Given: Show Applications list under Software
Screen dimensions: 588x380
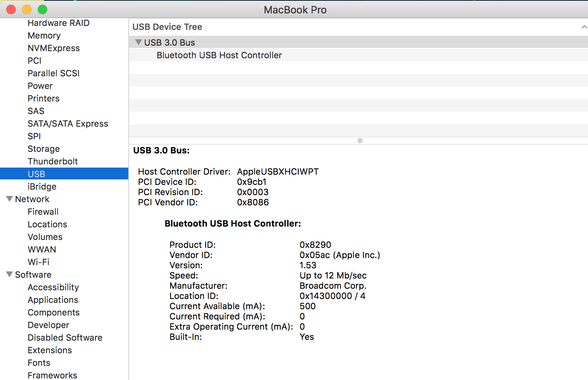Looking at the screenshot, I should click(53, 300).
